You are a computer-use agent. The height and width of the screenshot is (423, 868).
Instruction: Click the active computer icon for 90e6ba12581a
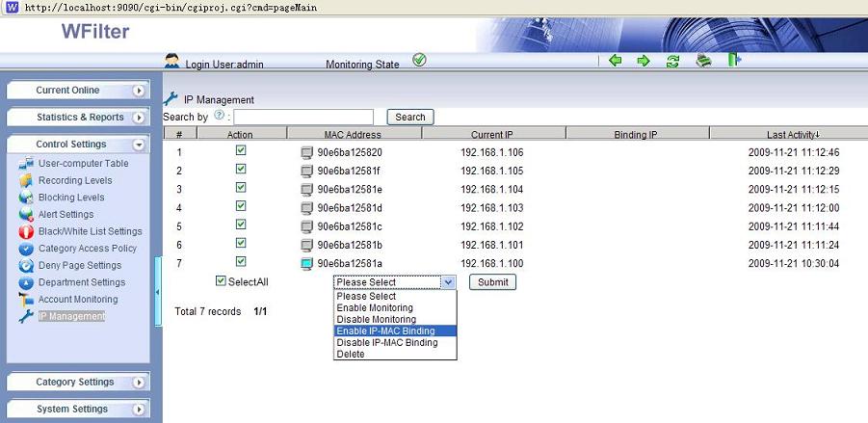(x=307, y=264)
